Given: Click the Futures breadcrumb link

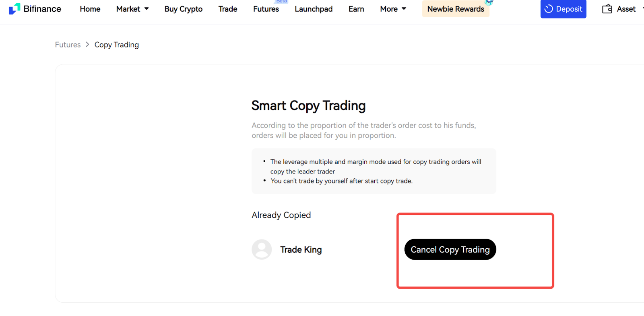Looking at the screenshot, I should click(x=68, y=45).
